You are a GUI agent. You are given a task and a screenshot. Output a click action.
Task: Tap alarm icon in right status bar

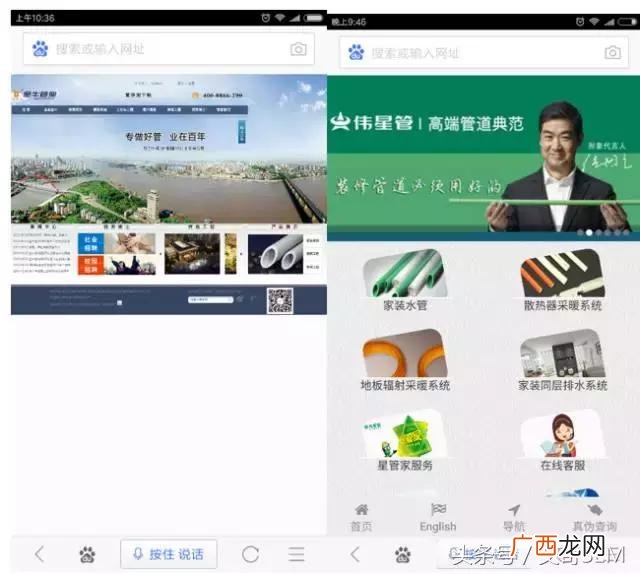click(580, 22)
